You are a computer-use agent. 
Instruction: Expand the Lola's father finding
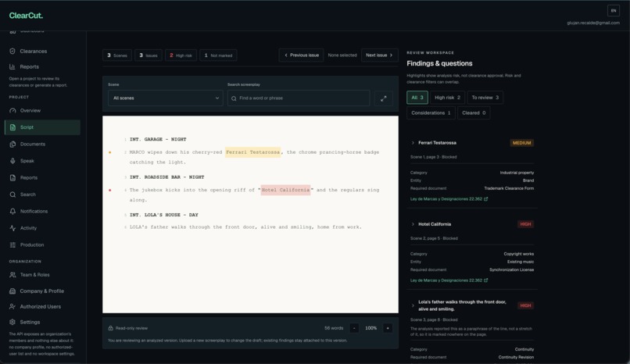[413, 306]
